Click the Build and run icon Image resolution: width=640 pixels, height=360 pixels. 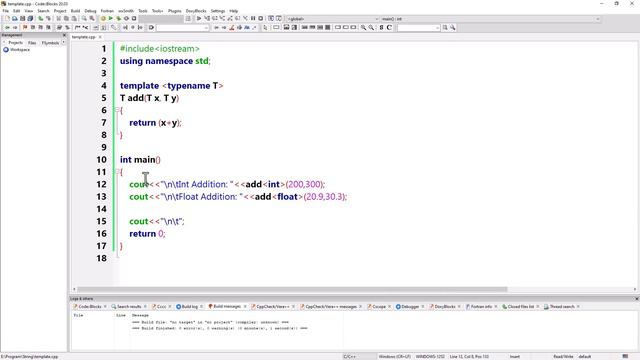[x=118, y=19]
